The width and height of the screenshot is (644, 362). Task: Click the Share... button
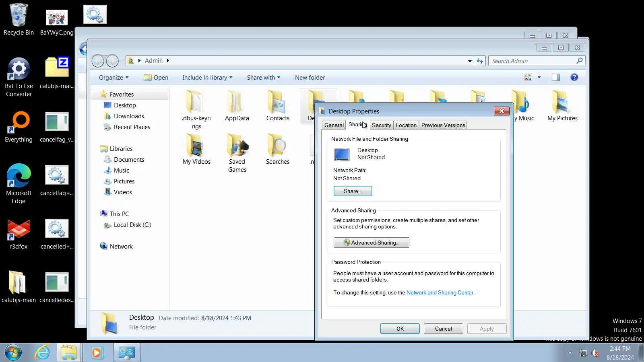(x=353, y=191)
